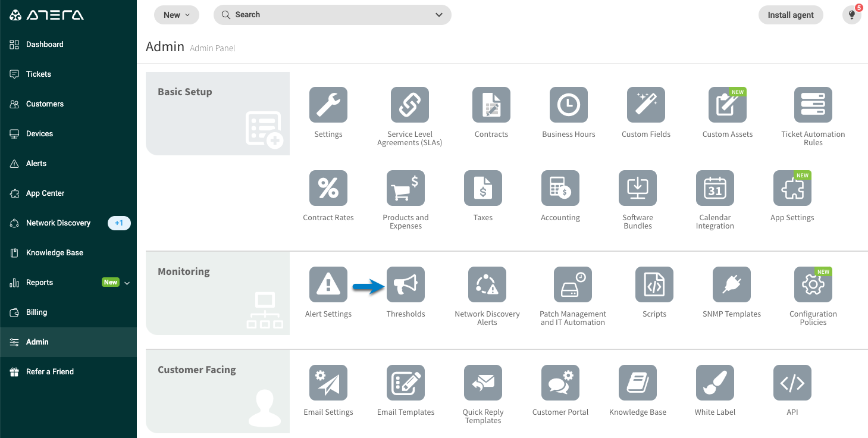
Task: Open Quick Reply Templates icon
Action: pyautogui.click(x=483, y=383)
